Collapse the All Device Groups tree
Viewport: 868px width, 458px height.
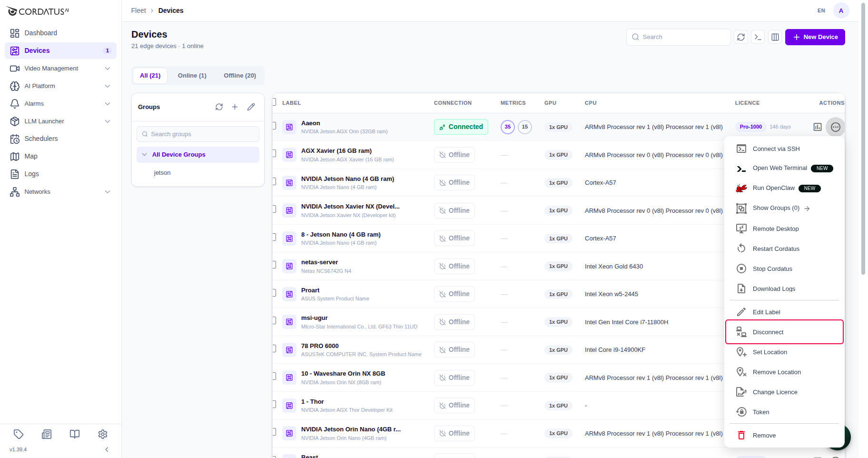pos(145,155)
